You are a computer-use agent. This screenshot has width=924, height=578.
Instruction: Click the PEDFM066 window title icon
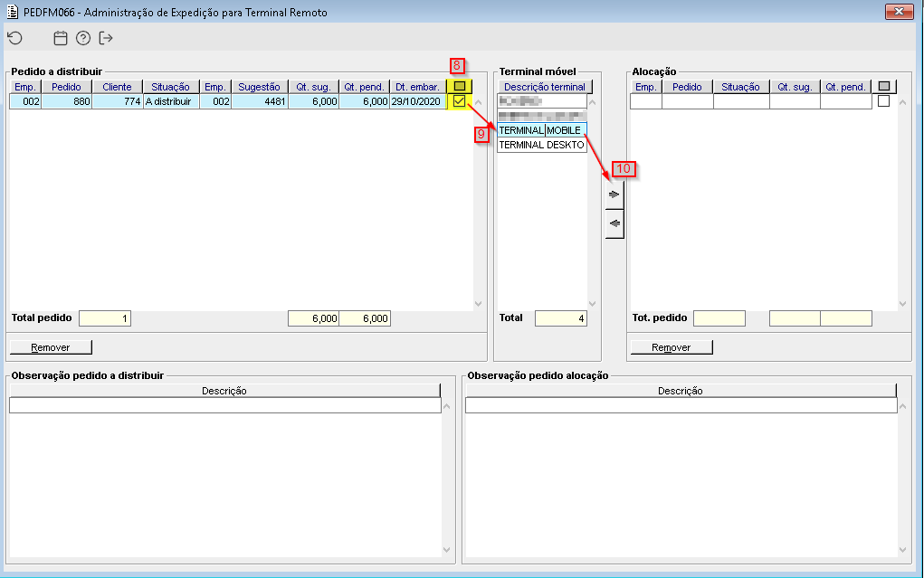pyautogui.click(x=13, y=12)
